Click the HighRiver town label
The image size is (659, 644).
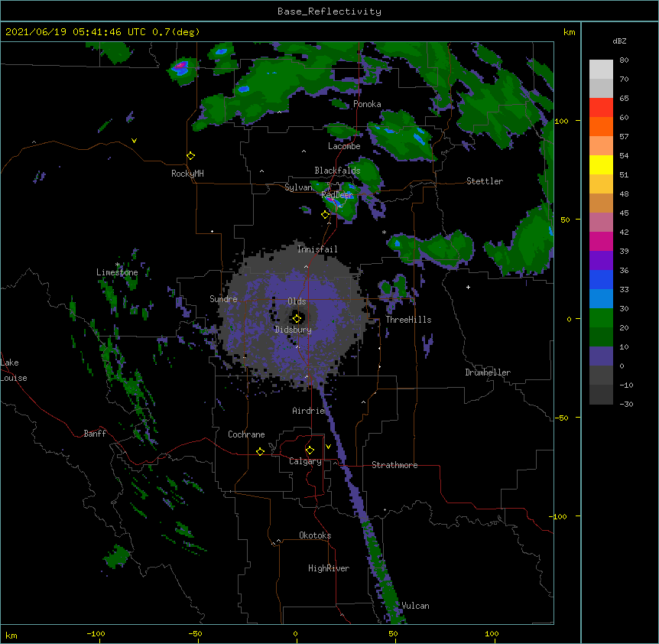329,568
